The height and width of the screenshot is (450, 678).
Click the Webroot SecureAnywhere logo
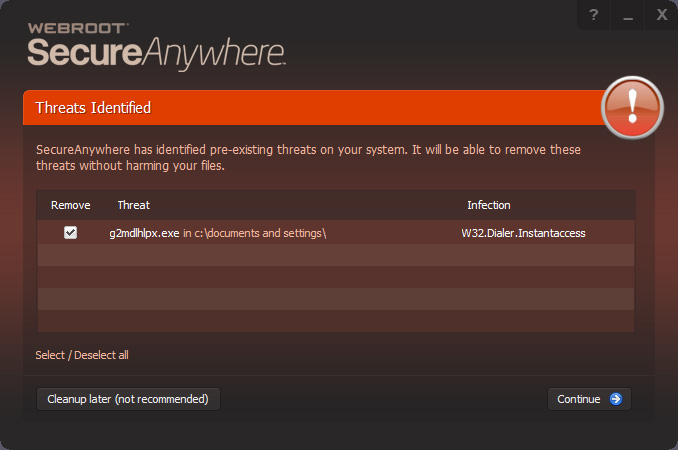pyautogui.click(x=157, y=43)
